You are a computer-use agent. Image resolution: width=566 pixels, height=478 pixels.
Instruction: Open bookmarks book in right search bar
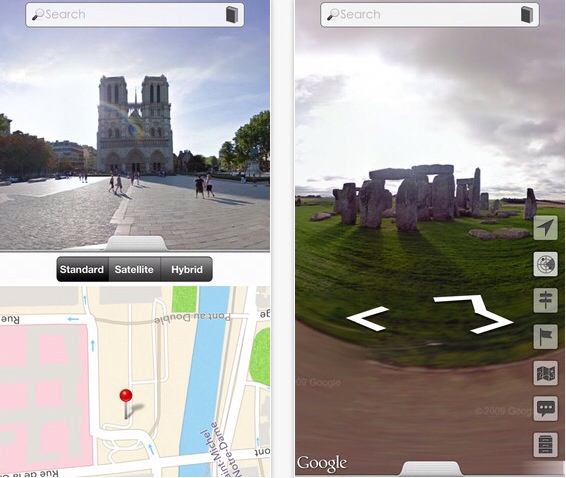pyautogui.click(x=527, y=15)
